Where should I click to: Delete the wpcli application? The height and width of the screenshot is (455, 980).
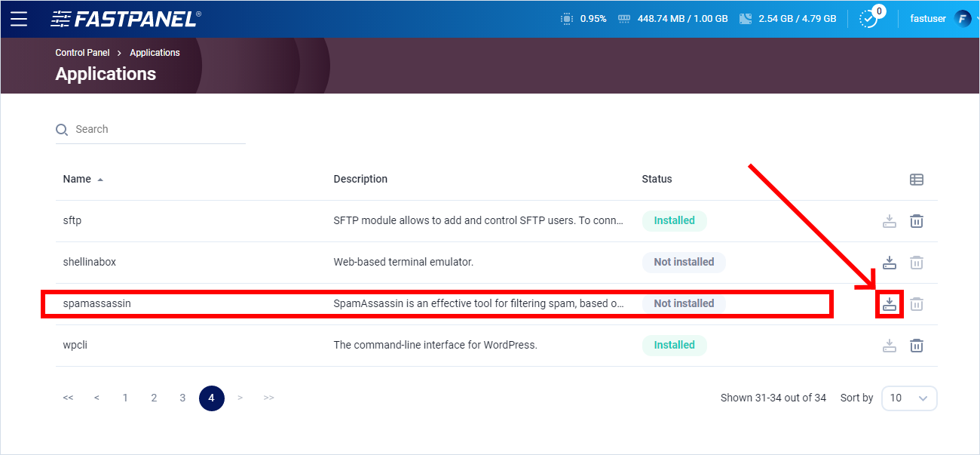(917, 346)
